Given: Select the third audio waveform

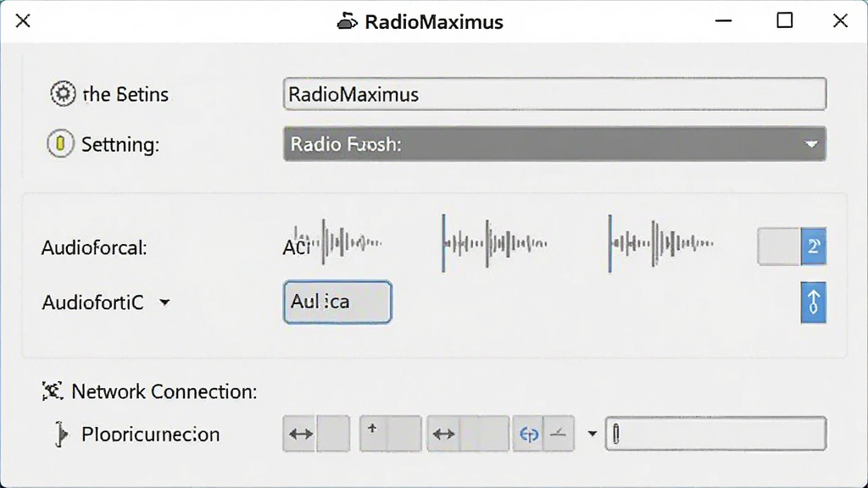Looking at the screenshot, I should [x=660, y=243].
